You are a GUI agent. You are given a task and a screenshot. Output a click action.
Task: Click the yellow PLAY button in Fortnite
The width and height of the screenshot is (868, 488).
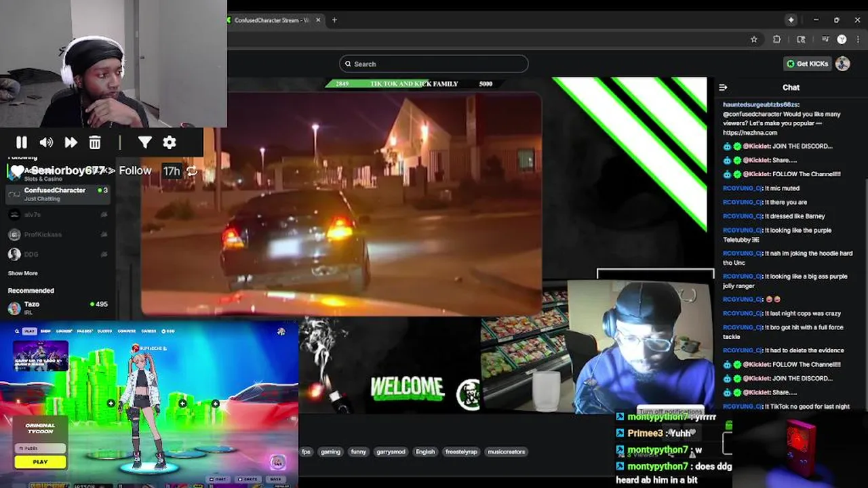pos(40,462)
